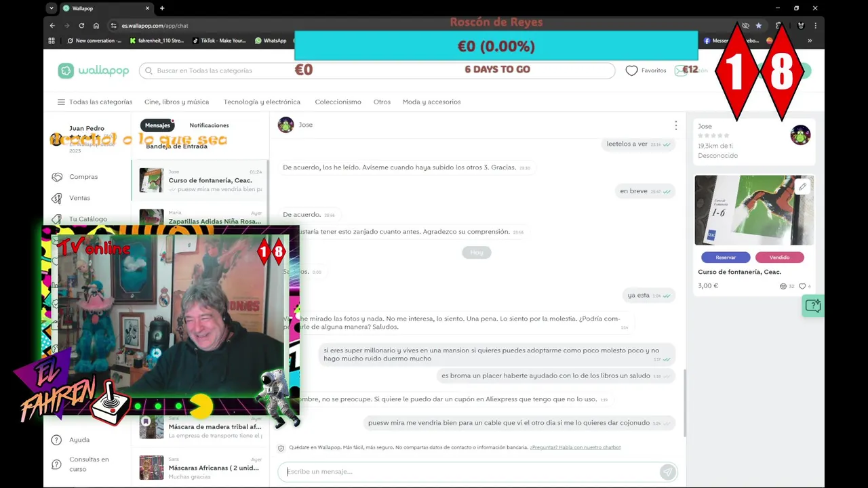Open New conversation bookmark
The width and height of the screenshot is (868, 488).
pos(94,41)
